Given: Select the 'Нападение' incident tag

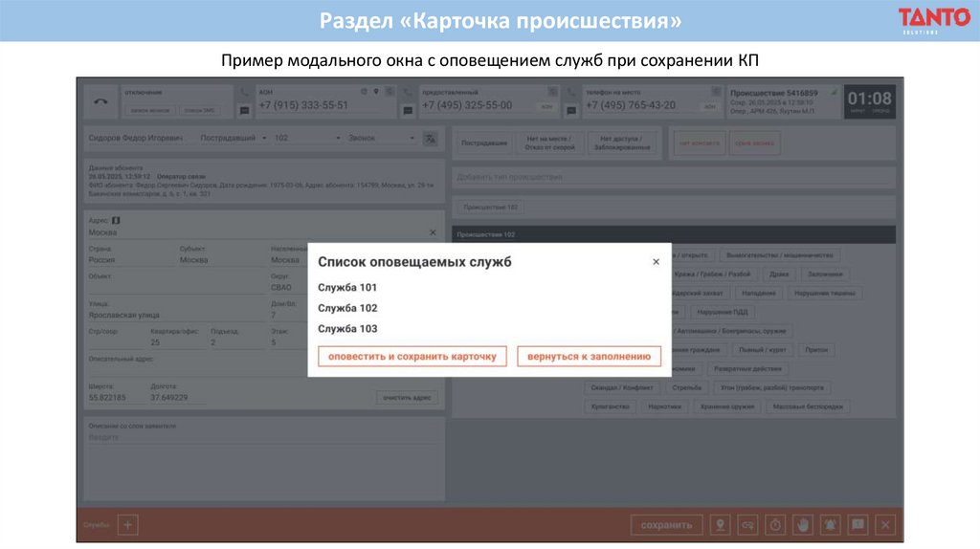Looking at the screenshot, I should click(758, 293).
